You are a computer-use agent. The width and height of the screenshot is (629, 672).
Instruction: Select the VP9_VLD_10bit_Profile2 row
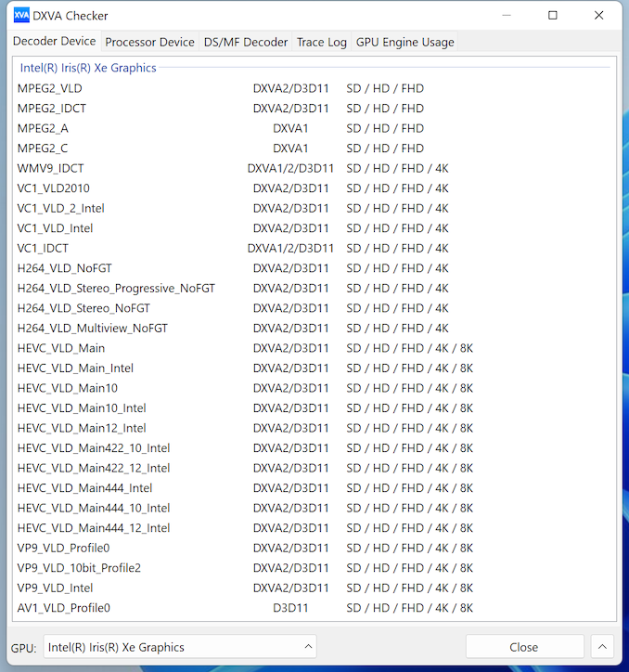click(x=79, y=568)
